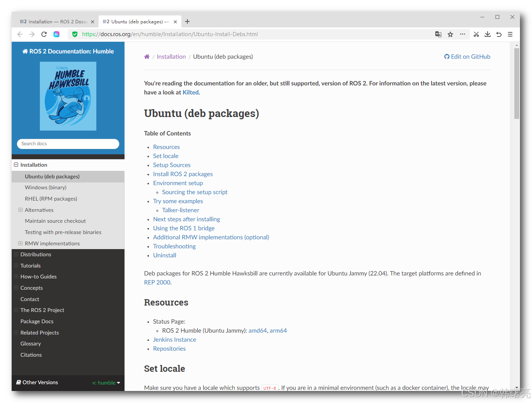Viewport: 532px width, 403px height.
Task: Jump to Talker-listener link
Action: click(181, 210)
